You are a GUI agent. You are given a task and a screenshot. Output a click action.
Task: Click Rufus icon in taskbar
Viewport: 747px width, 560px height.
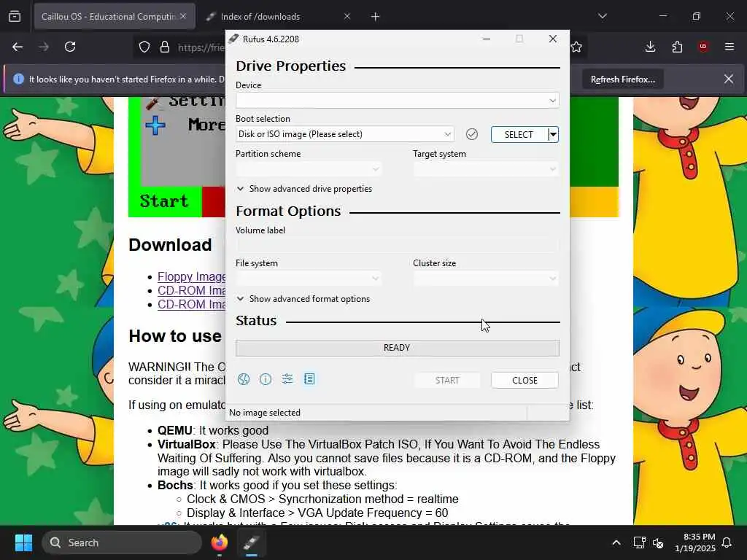[251, 542]
